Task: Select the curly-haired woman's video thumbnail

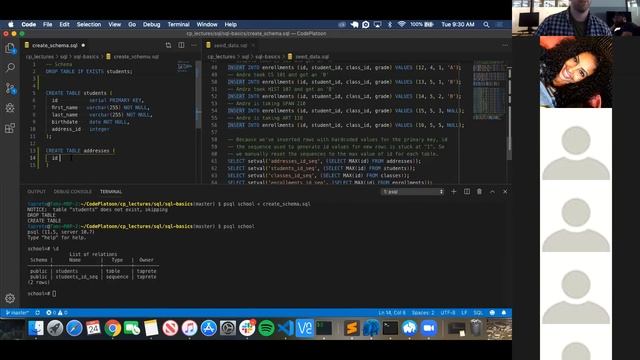Action: (x=576, y=72)
